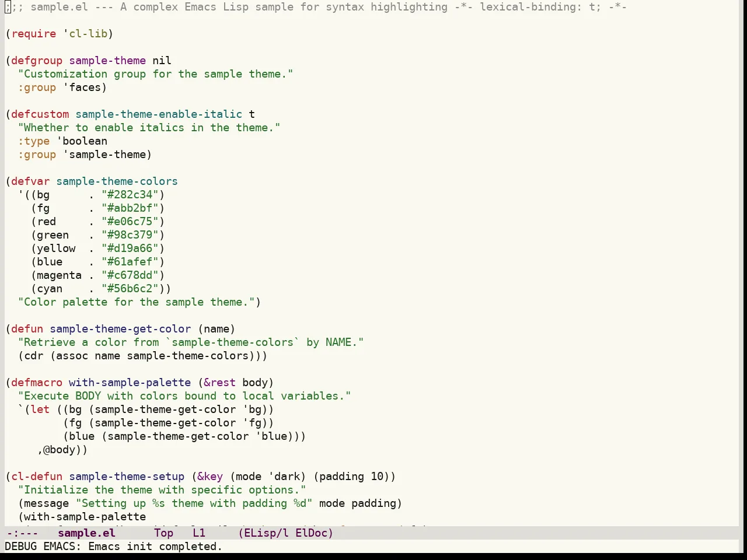Viewport: 747px width, 560px height.
Task: Click macro name with-sample-palette in defmacro line
Action: tap(130, 383)
